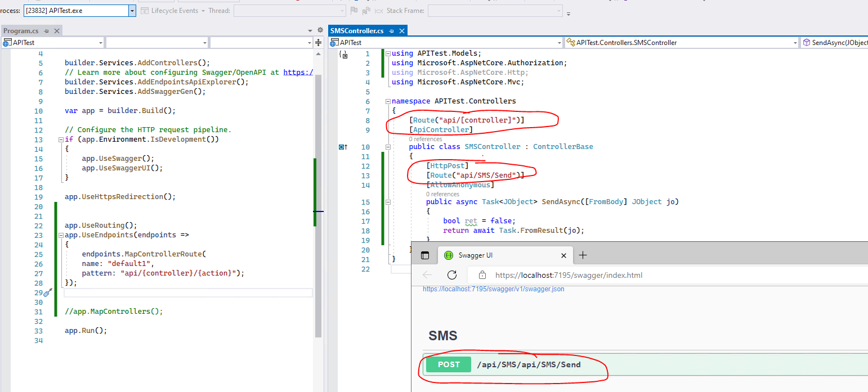Click the structure icon beside line 1

pyautogui.click(x=343, y=55)
